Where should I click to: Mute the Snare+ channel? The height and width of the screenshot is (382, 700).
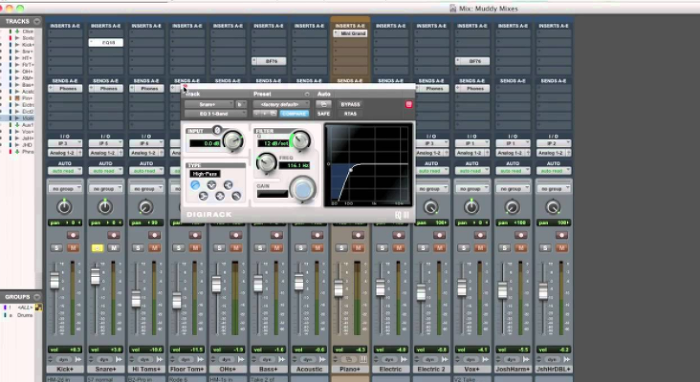(x=113, y=248)
